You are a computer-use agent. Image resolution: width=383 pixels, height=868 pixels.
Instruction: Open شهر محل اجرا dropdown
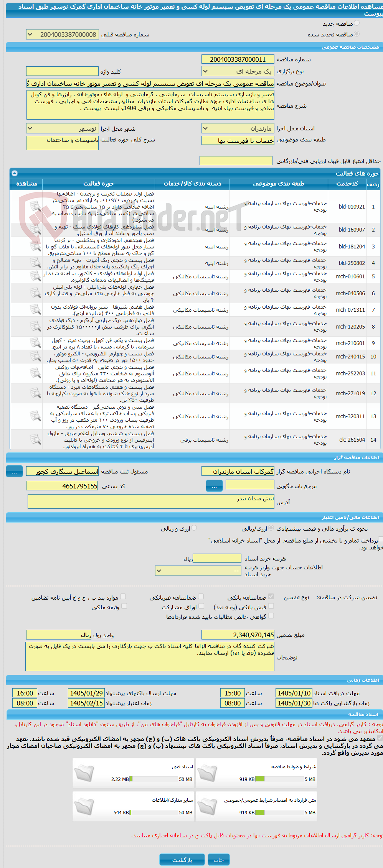(62, 128)
